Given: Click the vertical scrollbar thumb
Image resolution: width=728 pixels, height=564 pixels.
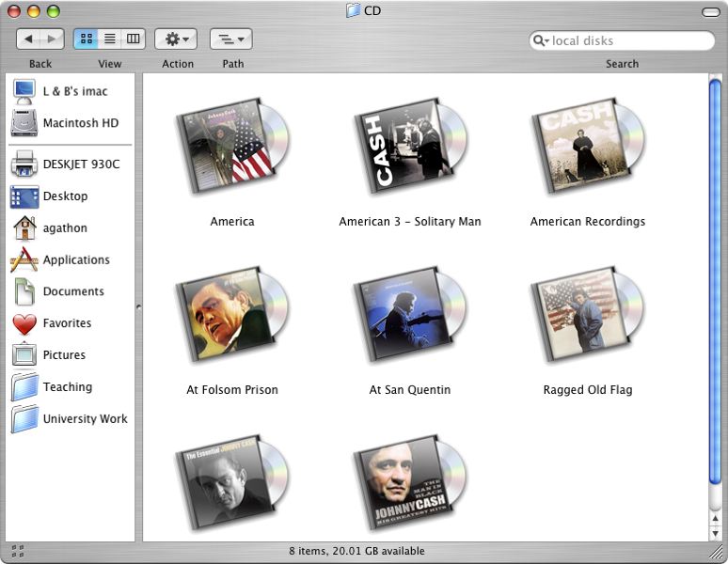Looking at the screenshot, I should coord(715,282).
